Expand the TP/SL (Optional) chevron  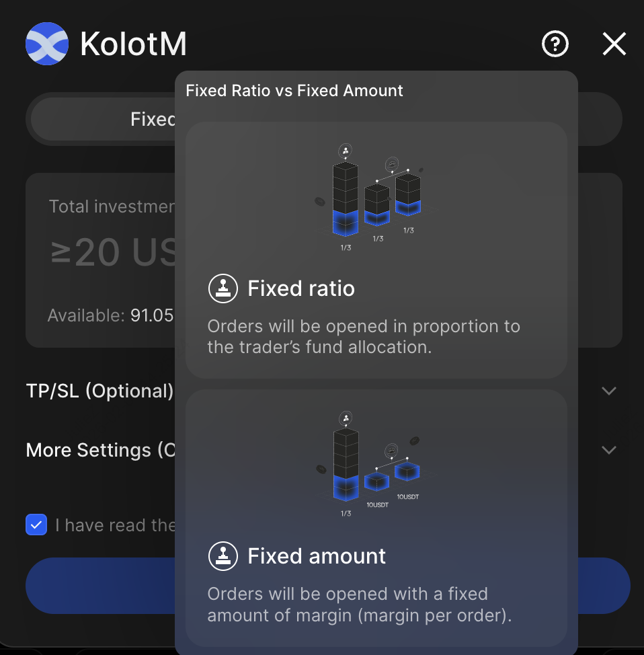609,391
